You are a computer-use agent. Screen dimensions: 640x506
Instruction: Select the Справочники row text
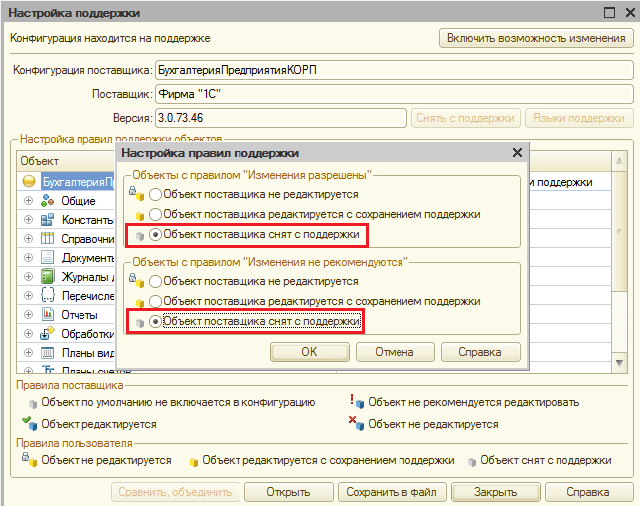pyautogui.click(x=88, y=239)
